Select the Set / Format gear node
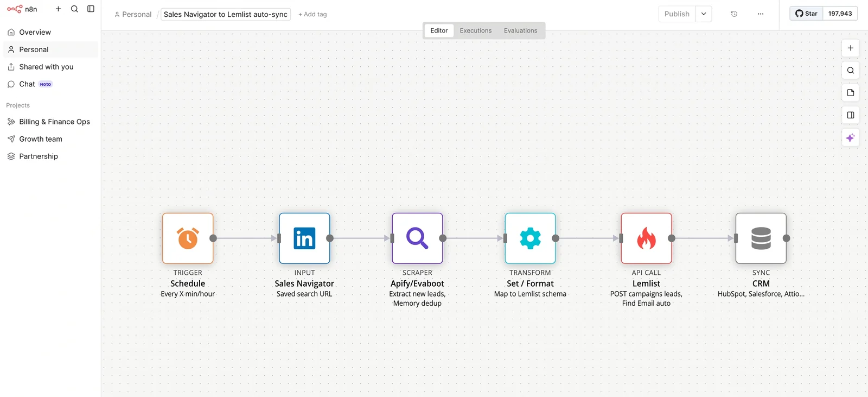 530,238
